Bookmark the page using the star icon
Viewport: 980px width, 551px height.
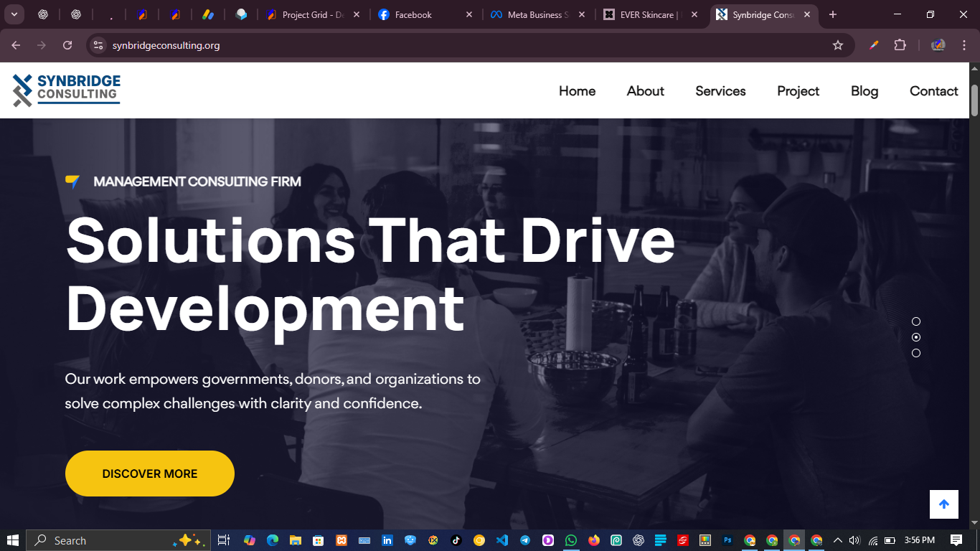[x=838, y=44]
